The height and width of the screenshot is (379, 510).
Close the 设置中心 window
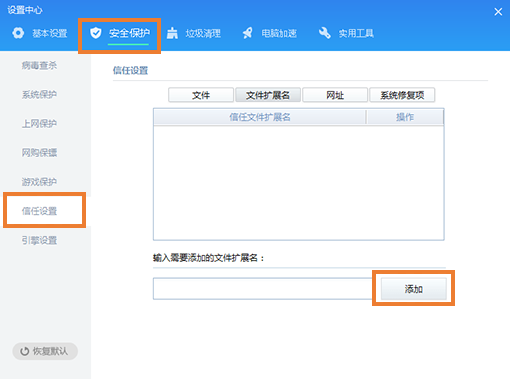[498, 12]
